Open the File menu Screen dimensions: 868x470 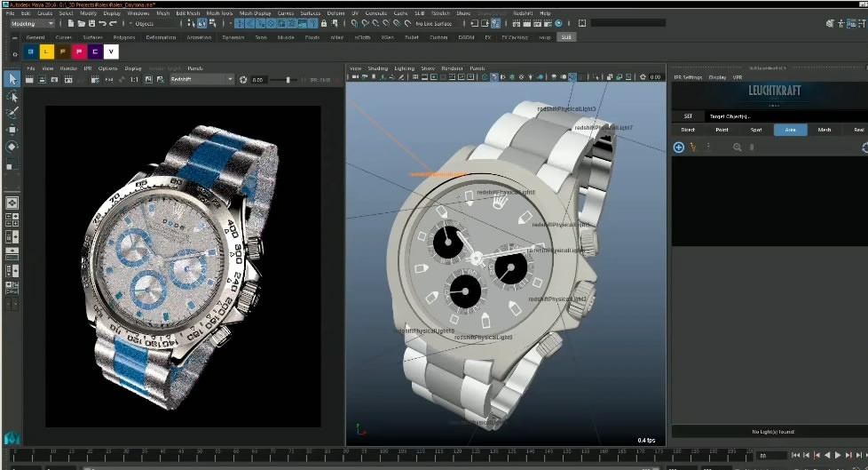[x=10, y=12]
